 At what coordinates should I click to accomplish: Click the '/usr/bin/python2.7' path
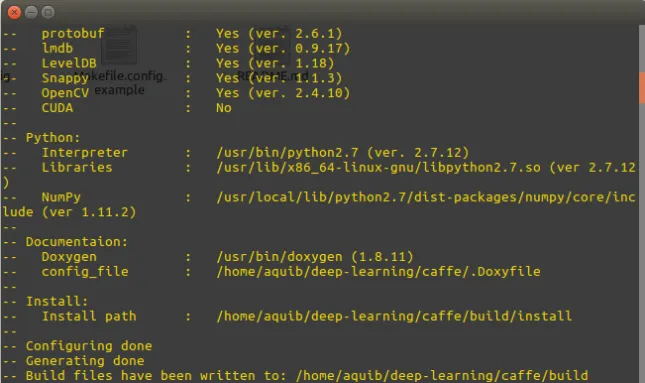(287, 153)
